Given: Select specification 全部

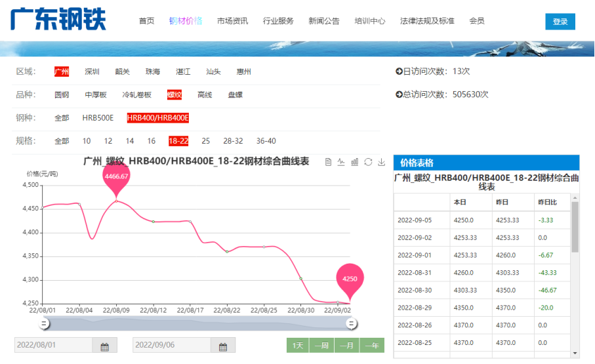Looking at the screenshot, I should [x=62, y=141].
